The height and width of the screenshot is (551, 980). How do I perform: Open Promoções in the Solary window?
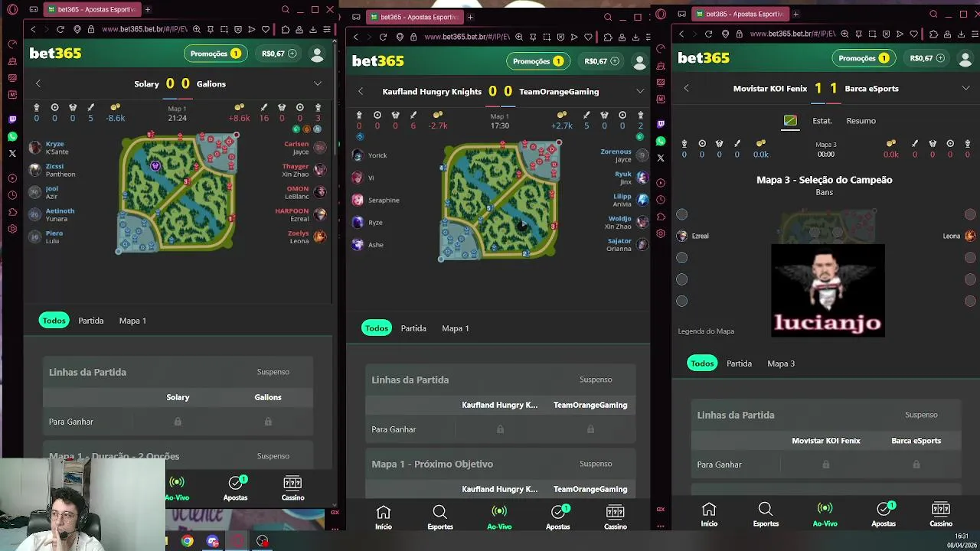pos(214,54)
